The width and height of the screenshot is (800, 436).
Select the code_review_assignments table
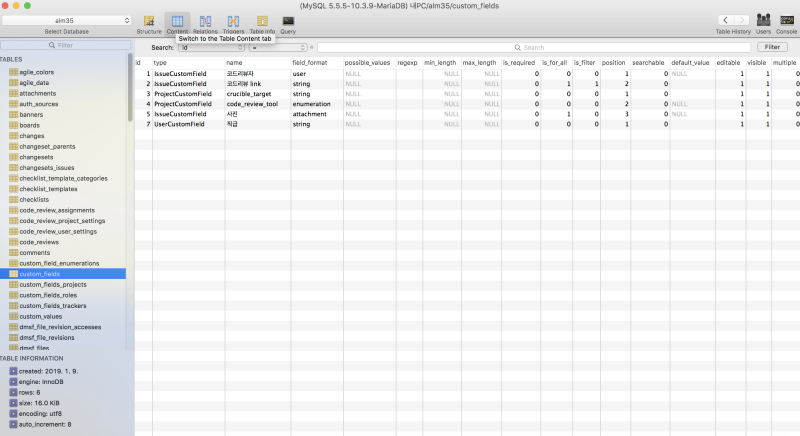57,210
